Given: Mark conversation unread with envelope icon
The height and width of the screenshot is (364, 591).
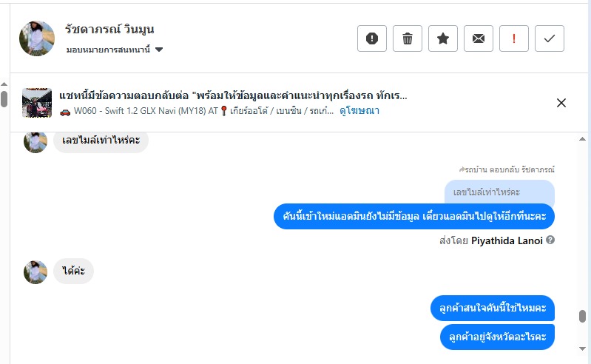Looking at the screenshot, I should click(479, 38).
